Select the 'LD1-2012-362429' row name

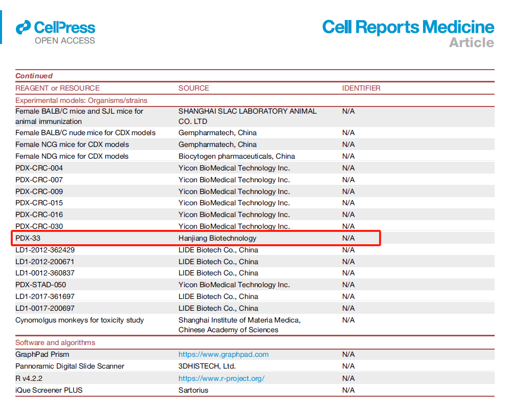coord(45,250)
